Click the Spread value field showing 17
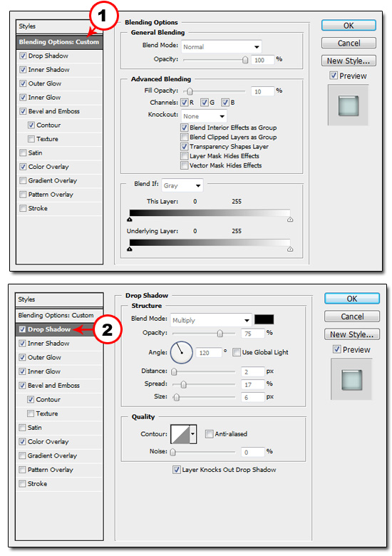The width and height of the screenshot is (392, 556). click(253, 384)
